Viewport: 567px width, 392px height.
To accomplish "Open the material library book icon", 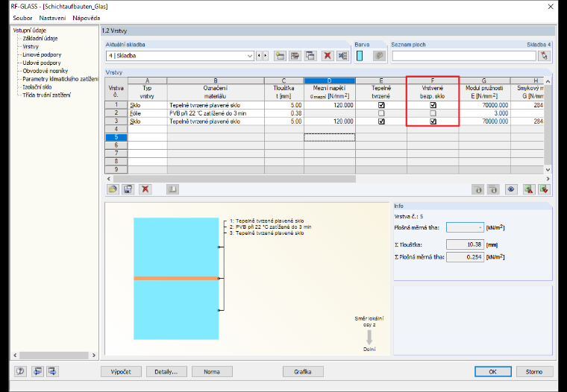I will pyautogui.click(x=172, y=189).
